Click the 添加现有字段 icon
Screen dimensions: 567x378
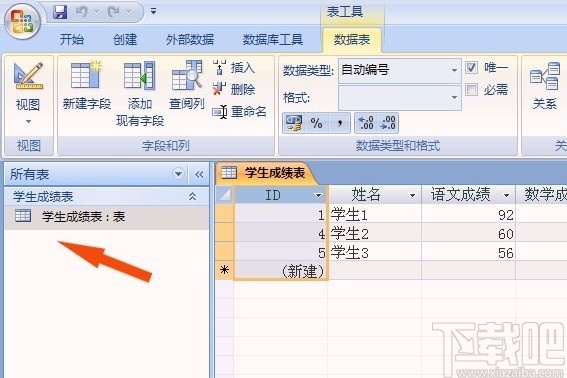tap(140, 76)
